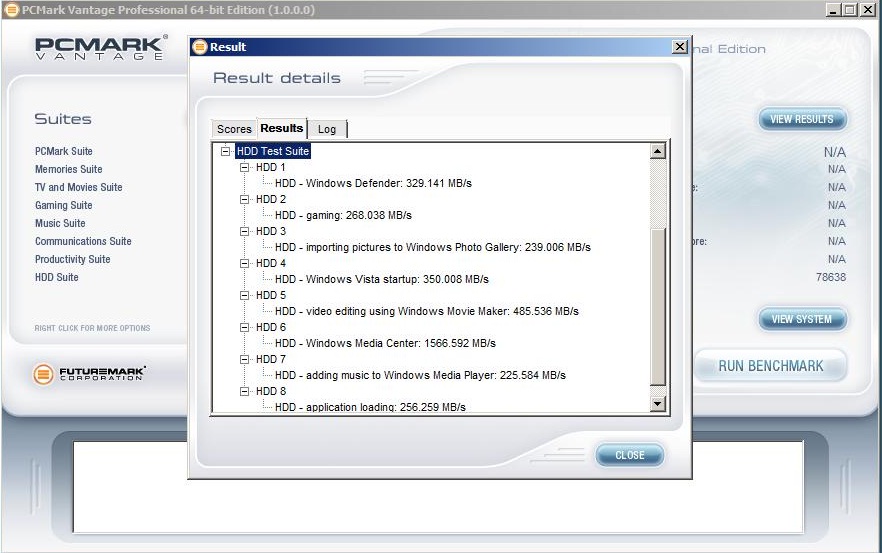Collapse the HDD 4 tree node

tap(244, 264)
